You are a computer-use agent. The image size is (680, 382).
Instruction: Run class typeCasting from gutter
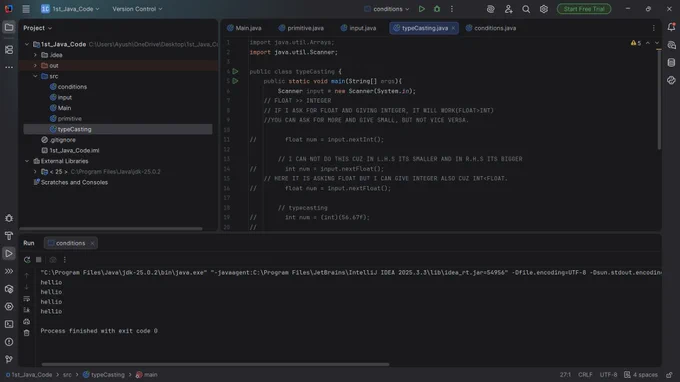tap(235, 71)
